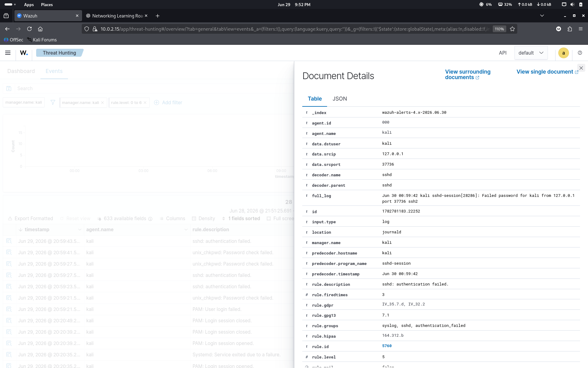This screenshot has height=368, width=588.
Task: Adjust zoom level 110% indicator
Action: [x=499, y=29]
